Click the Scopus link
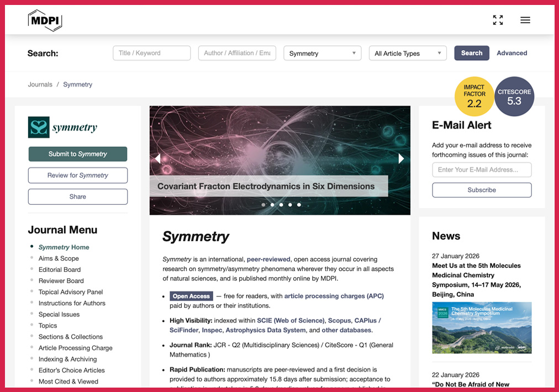Viewport: 559px width, 392px height. 339,320
